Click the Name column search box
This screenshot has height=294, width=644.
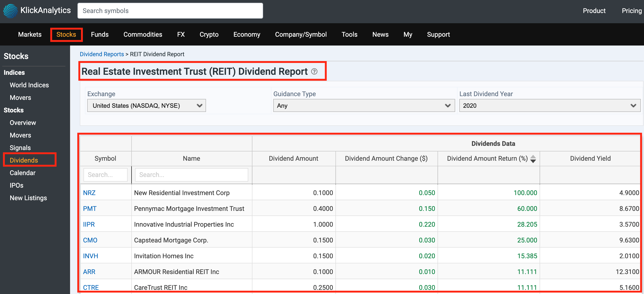(x=191, y=175)
